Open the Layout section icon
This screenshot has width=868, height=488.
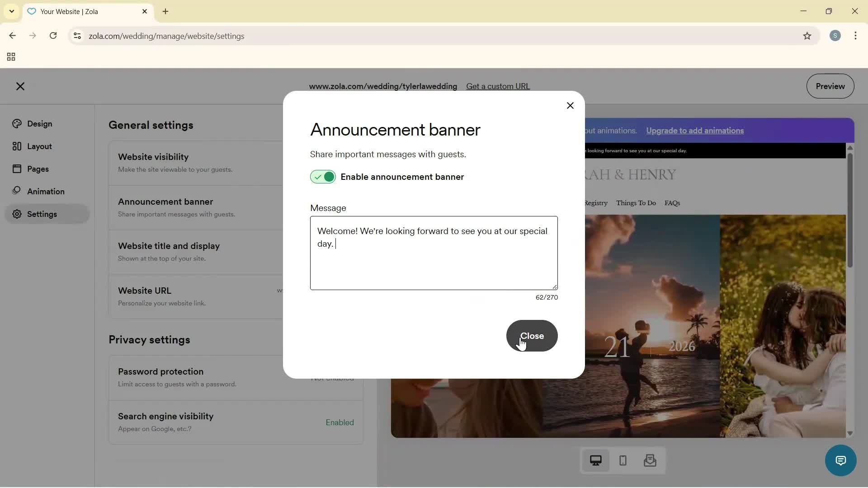point(17,146)
